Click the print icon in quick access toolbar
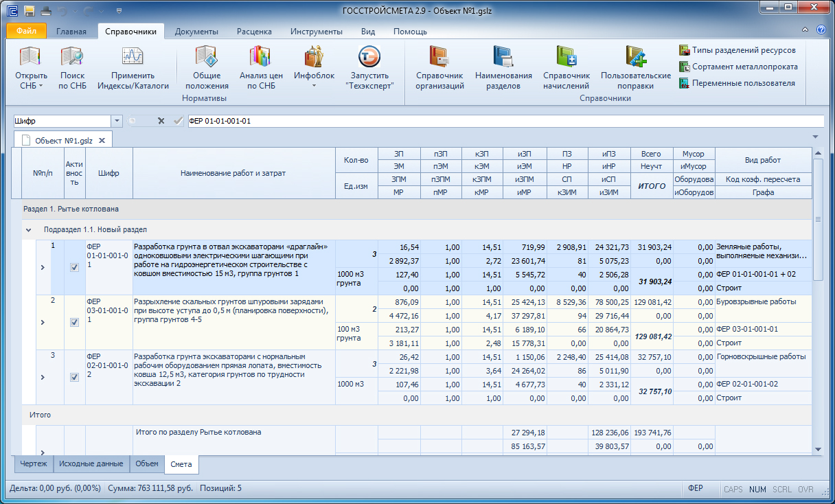 (46, 11)
